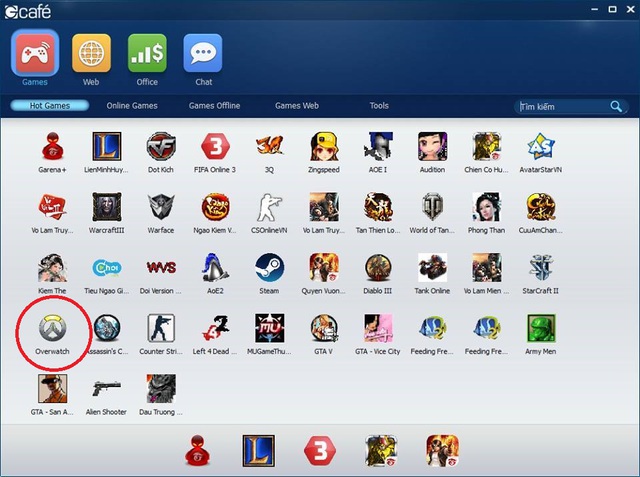Open Steam

[x=269, y=273]
